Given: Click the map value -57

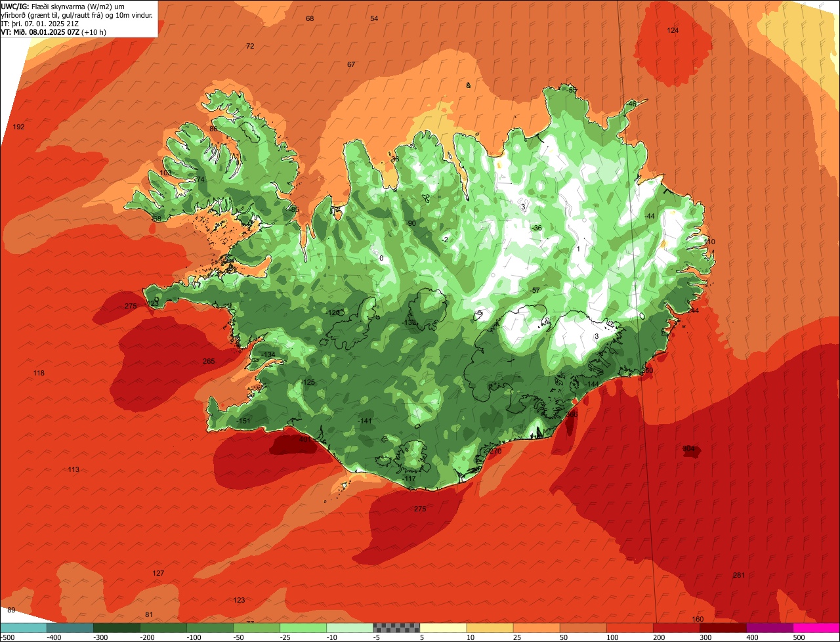Looking at the screenshot, I should tap(535, 290).
